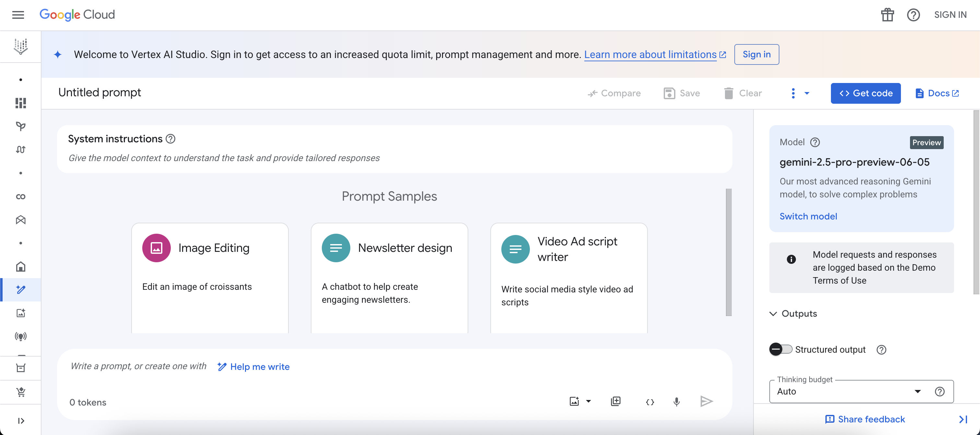
Task: Click Help me write
Action: pos(253,367)
